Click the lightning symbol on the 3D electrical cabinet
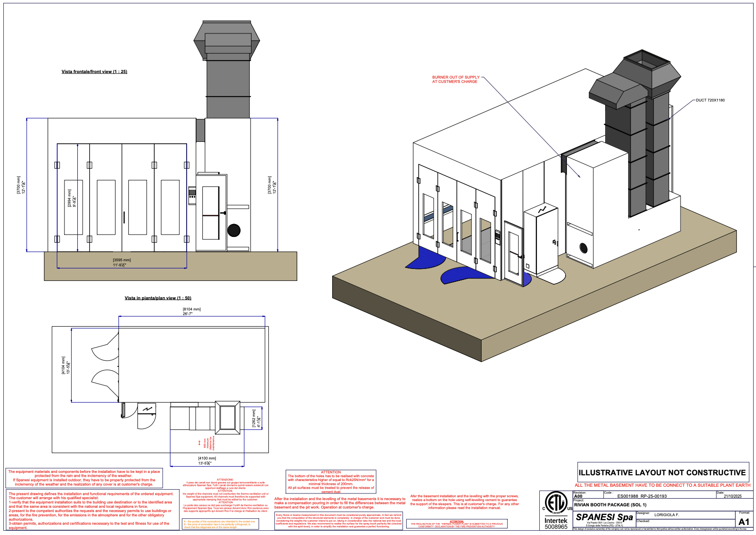 (x=542, y=210)
